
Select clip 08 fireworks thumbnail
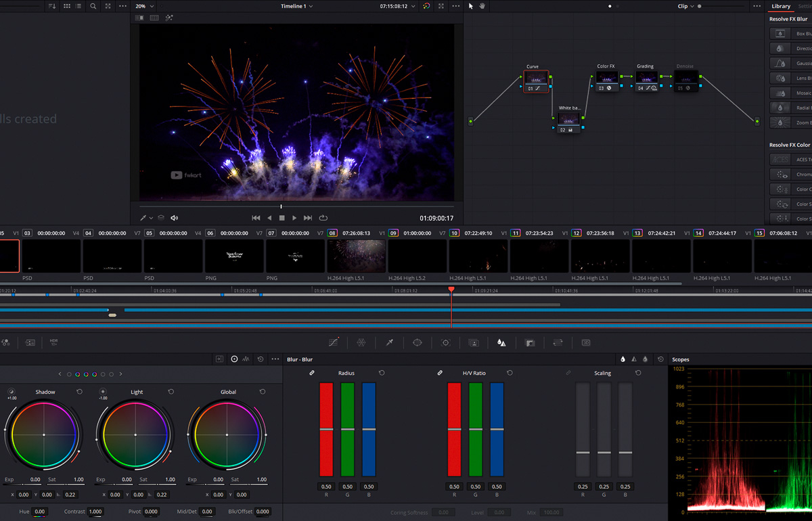357,256
